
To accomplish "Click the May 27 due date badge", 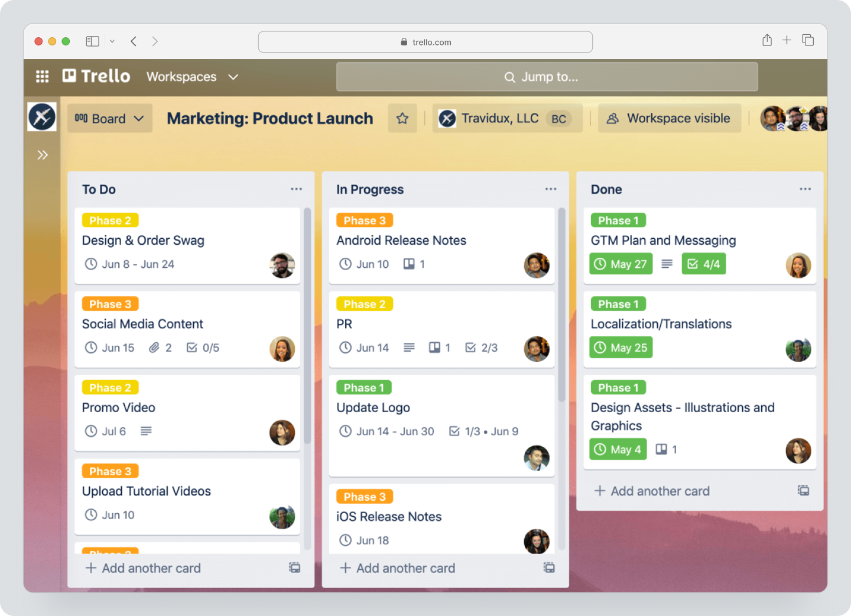I will coord(621,264).
